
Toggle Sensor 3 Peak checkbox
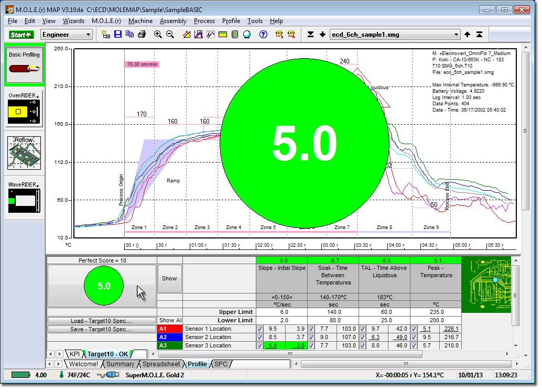pyautogui.click(x=414, y=346)
